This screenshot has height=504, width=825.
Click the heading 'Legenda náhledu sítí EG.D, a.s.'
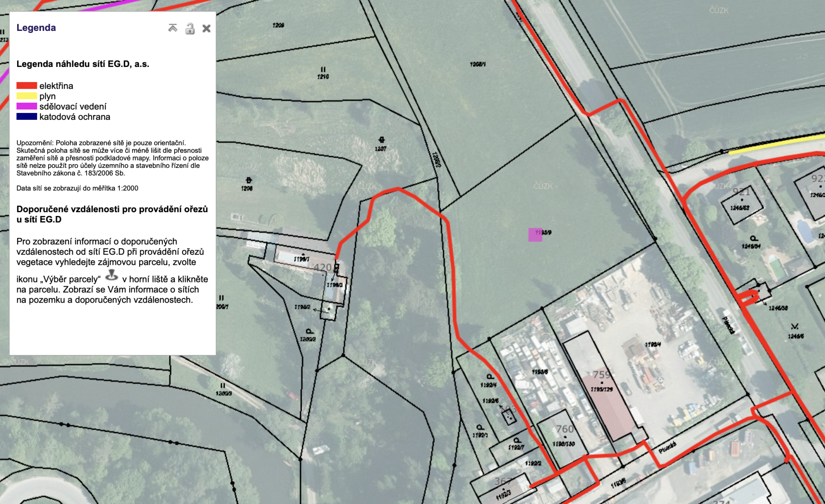[83, 64]
